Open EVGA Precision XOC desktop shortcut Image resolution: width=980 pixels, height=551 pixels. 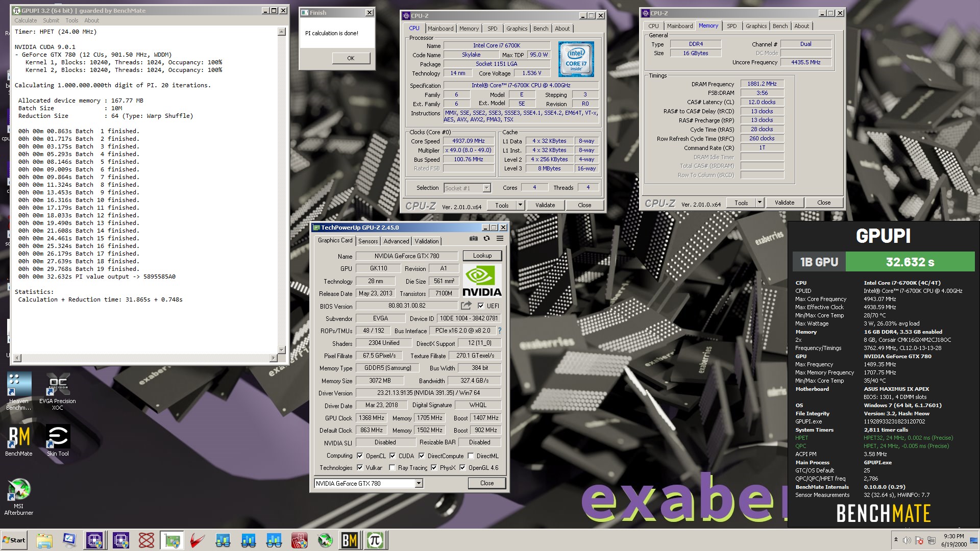click(x=58, y=392)
